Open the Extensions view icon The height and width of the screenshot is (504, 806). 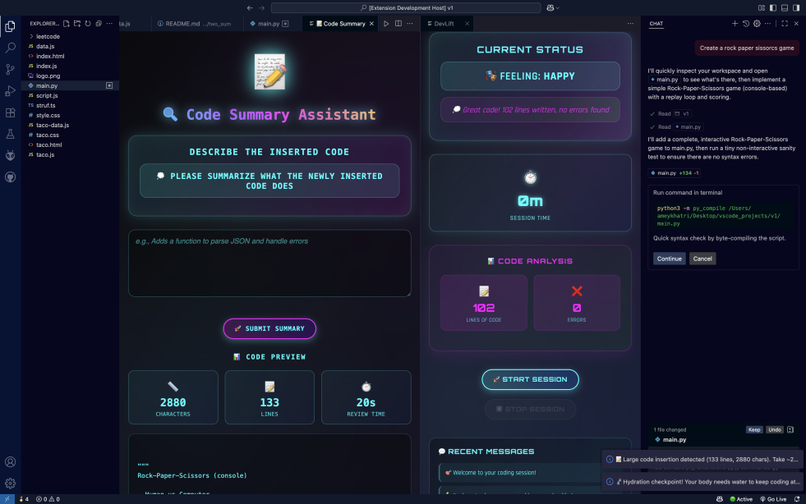[10, 113]
